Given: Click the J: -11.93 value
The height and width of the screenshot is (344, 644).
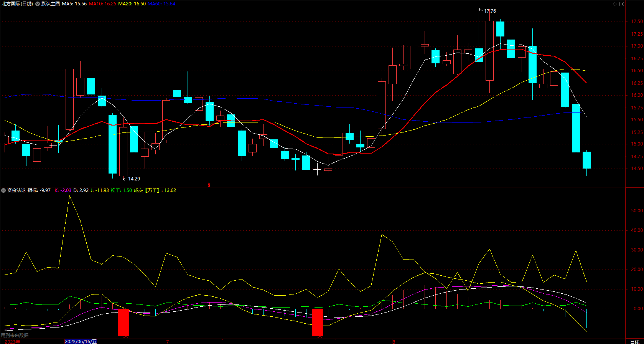Looking at the screenshot, I should pyautogui.click(x=100, y=190).
